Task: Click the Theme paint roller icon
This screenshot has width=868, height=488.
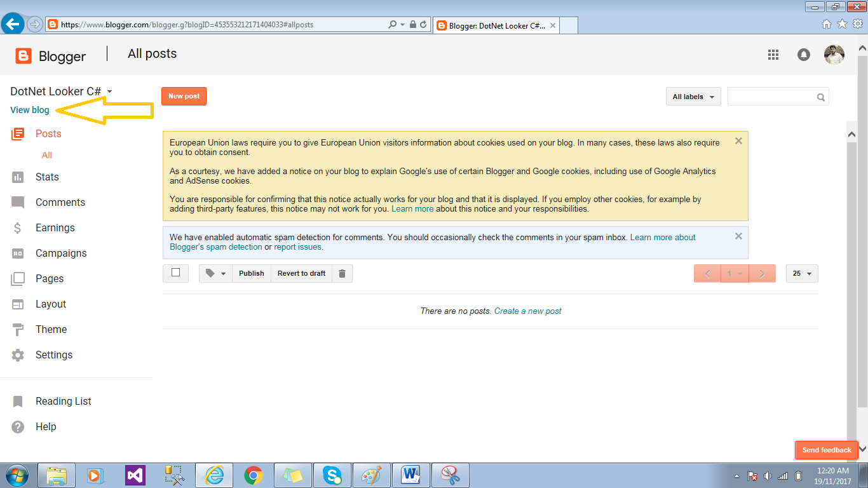Action: pyautogui.click(x=18, y=330)
